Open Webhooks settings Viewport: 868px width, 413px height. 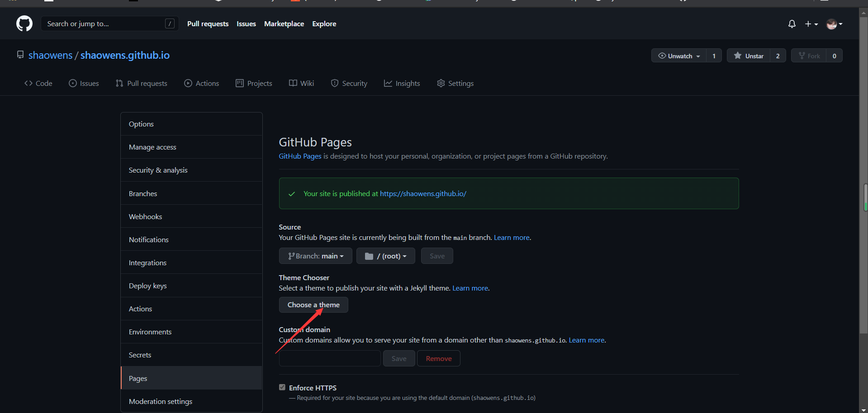(x=191, y=216)
